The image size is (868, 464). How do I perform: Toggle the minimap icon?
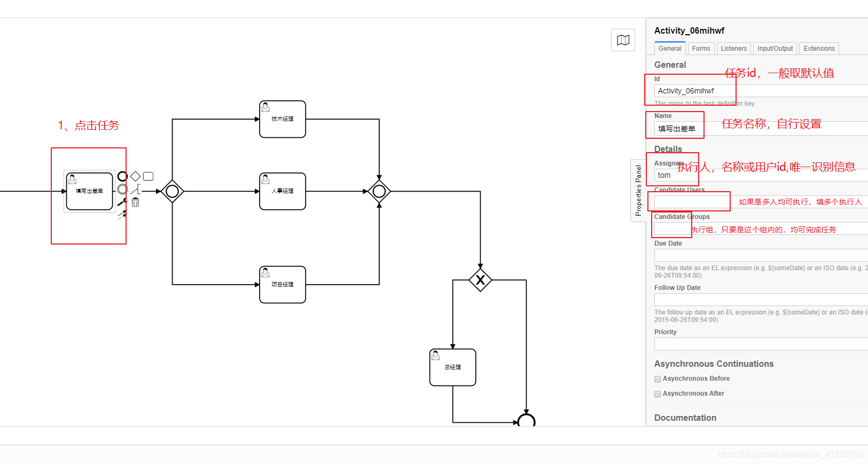click(623, 40)
